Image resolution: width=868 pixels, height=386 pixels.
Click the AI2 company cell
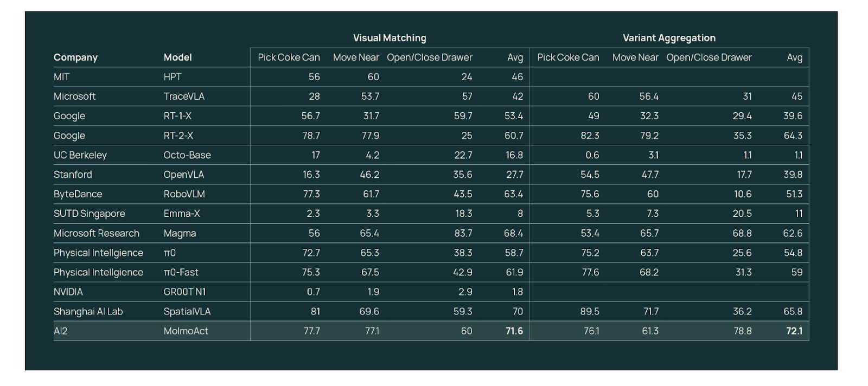61,331
